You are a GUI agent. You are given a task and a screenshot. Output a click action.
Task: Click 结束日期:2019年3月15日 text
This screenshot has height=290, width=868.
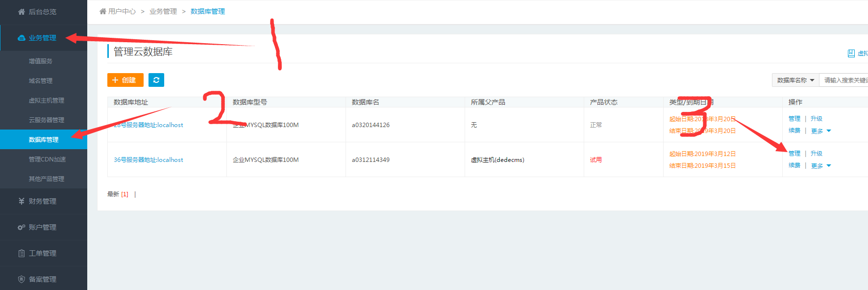tap(702, 166)
